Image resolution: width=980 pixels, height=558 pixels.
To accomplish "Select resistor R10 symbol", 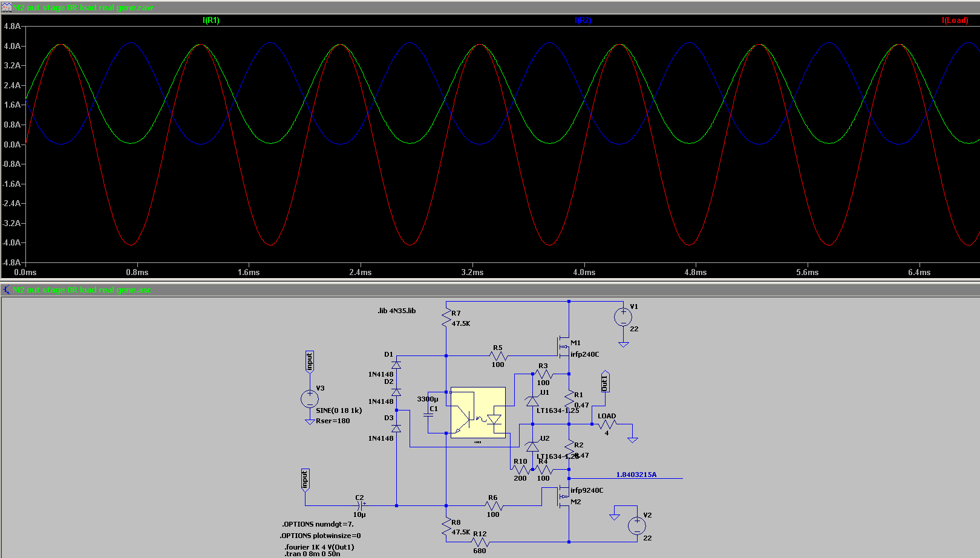I will tap(521, 470).
